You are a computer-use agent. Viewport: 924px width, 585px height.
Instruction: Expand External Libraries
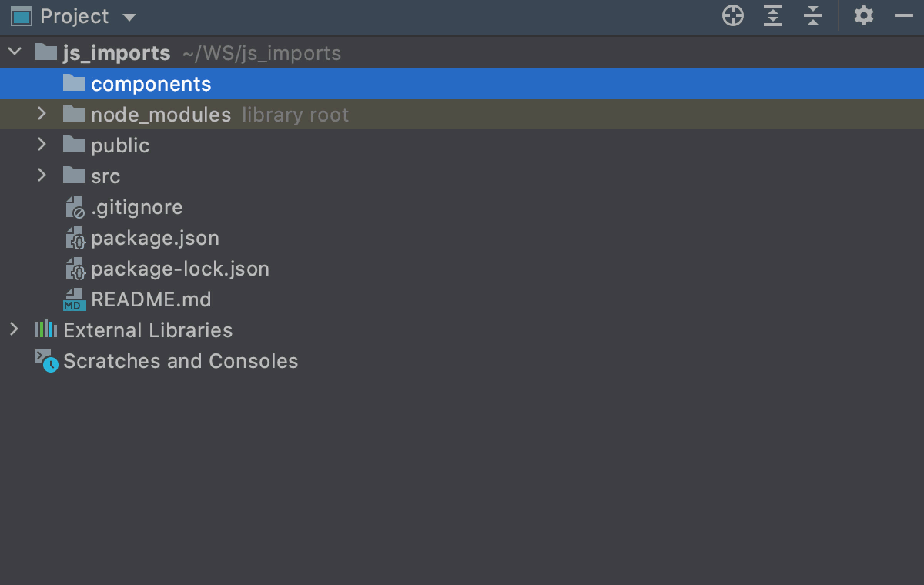pos(13,329)
